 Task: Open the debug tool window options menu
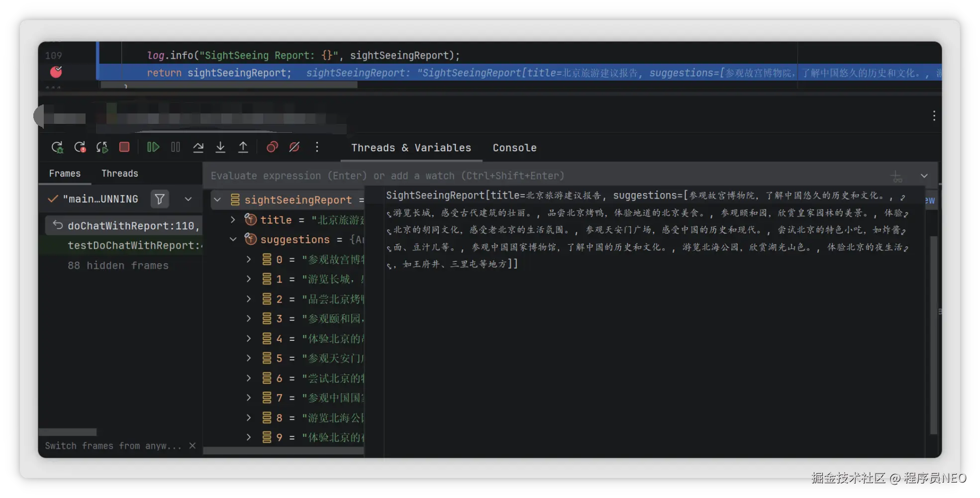coord(934,116)
